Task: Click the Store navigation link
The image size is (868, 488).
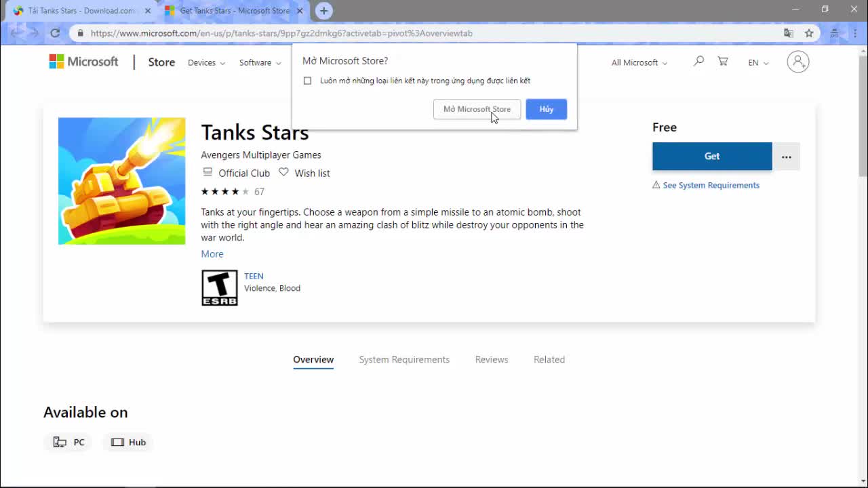Action: [x=161, y=62]
